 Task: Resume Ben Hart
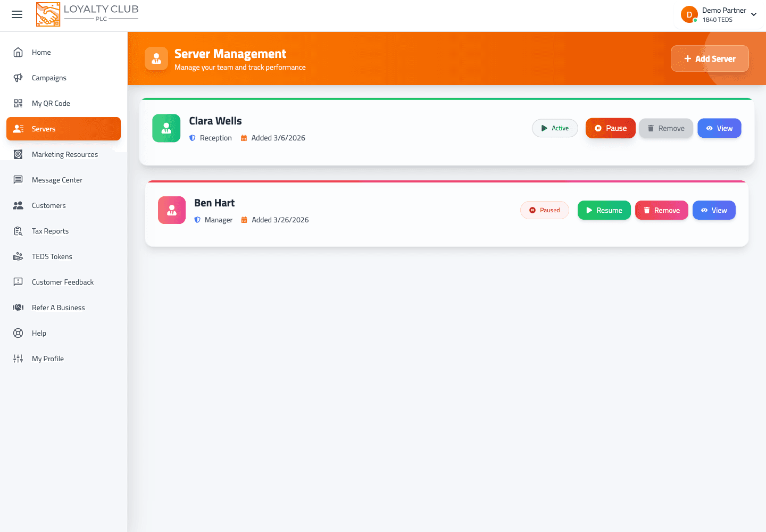pyautogui.click(x=604, y=210)
